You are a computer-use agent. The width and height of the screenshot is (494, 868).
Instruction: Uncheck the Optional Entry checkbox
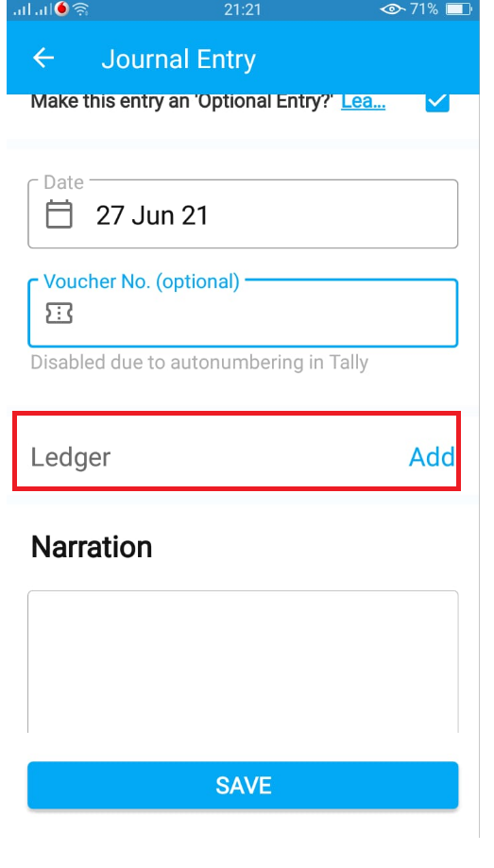437,102
